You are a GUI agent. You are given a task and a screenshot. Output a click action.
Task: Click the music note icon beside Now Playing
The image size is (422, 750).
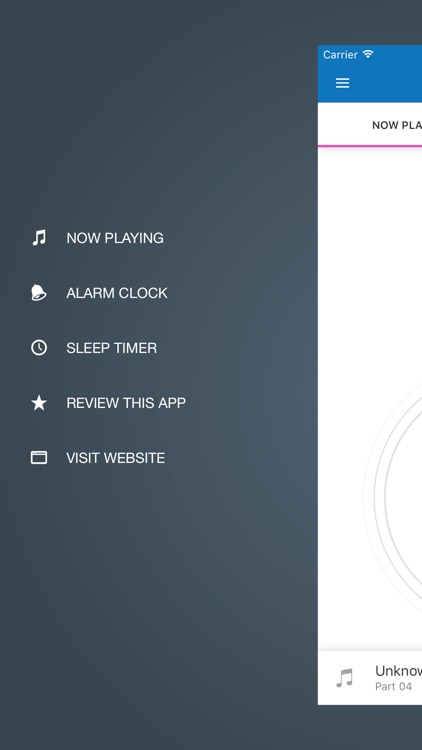(39, 238)
